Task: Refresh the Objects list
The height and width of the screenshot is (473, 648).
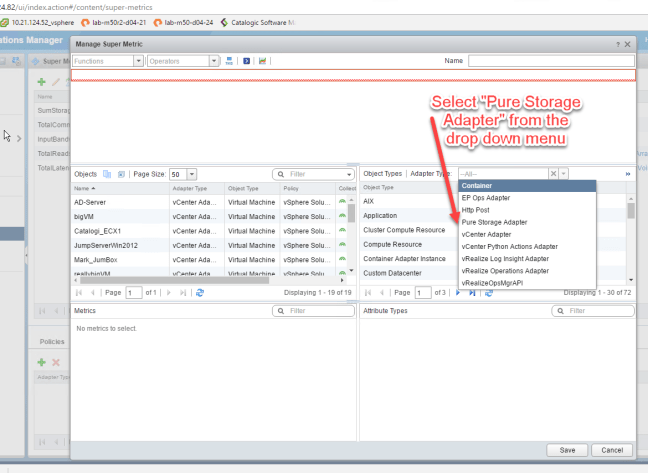Action: (x=200, y=292)
